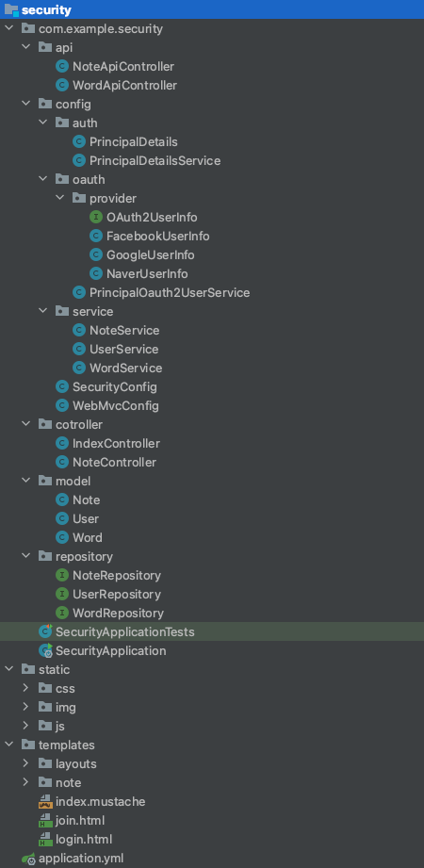The image size is (424, 868).
Task: Select the User model class
Action: click(86, 518)
